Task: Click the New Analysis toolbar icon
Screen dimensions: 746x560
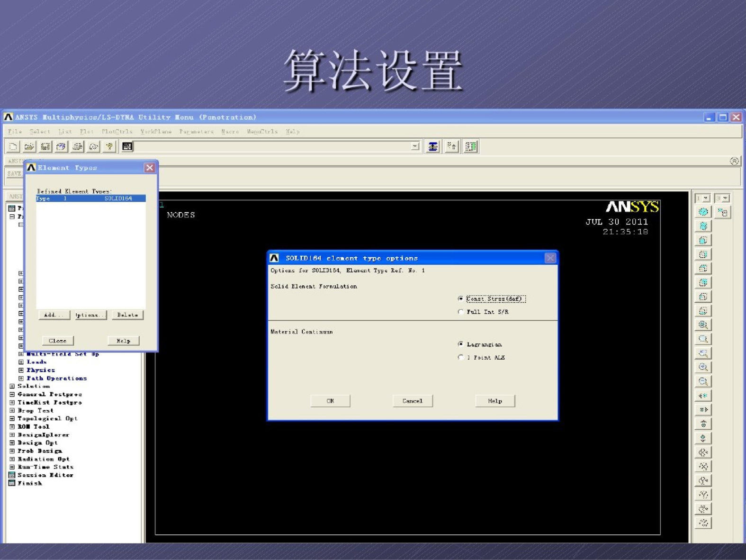Action: (13, 147)
